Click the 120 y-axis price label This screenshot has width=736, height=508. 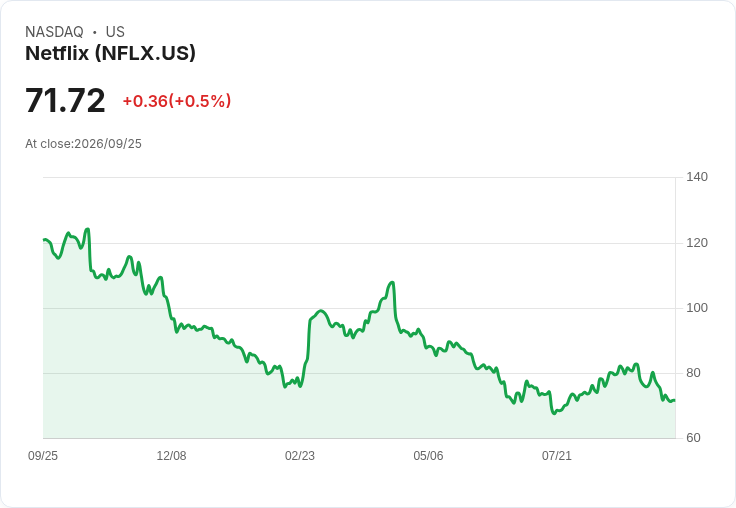pyautogui.click(x=697, y=243)
